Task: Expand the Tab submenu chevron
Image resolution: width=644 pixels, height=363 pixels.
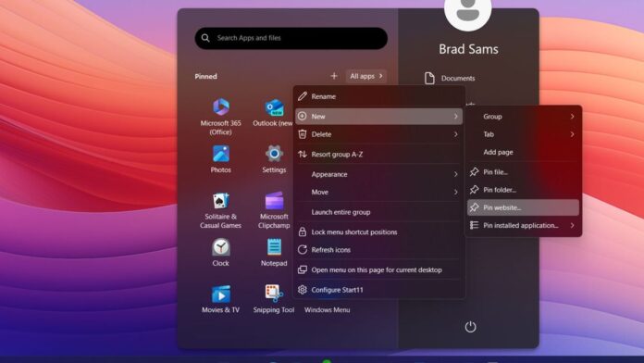Action: (x=572, y=134)
